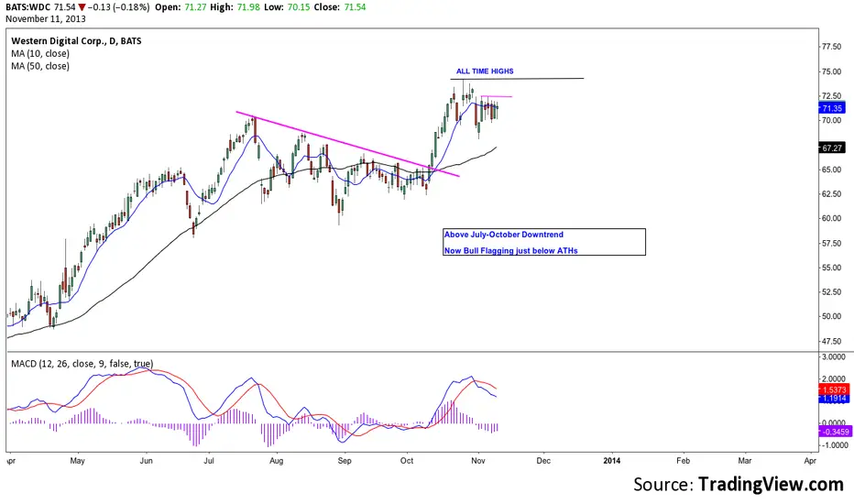
Task: Click the Now Bull Flagging just below ATHs note
Action: [x=511, y=251]
